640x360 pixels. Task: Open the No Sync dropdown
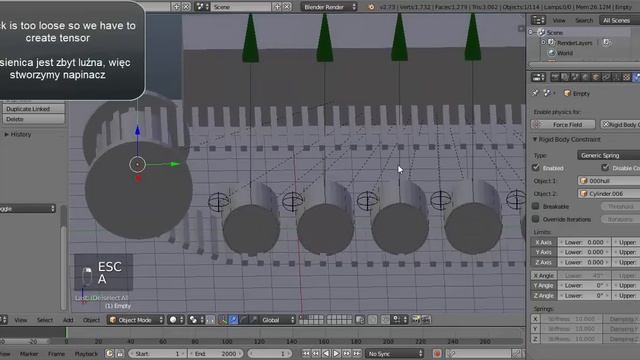coord(394,353)
